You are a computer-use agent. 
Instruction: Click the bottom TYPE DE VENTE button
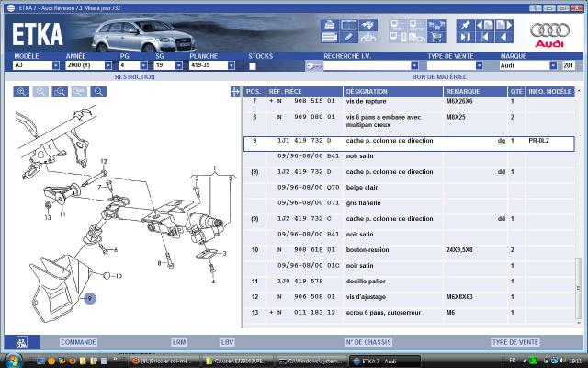tap(515, 342)
